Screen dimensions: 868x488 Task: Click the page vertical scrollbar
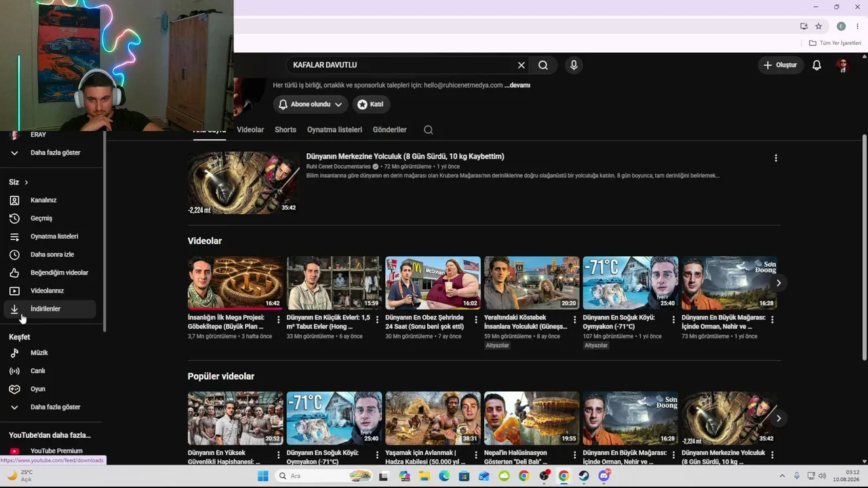click(x=865, y=247)
